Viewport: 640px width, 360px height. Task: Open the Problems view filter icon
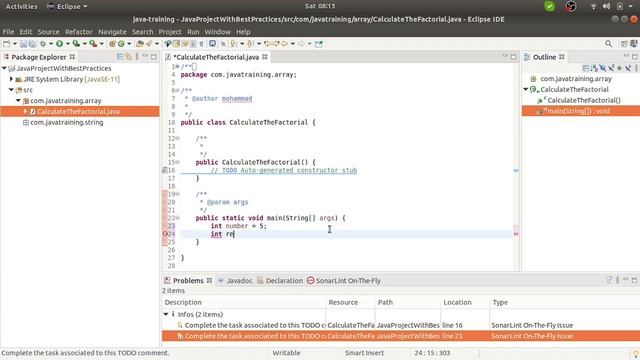pyautogui.click(x=609, y=280)
